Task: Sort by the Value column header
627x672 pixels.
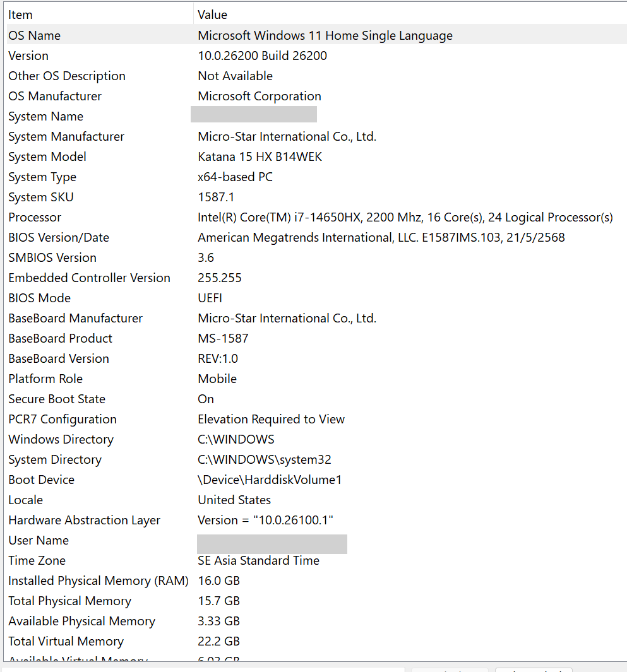Action: pyautogui.click(x=410, y=15)
